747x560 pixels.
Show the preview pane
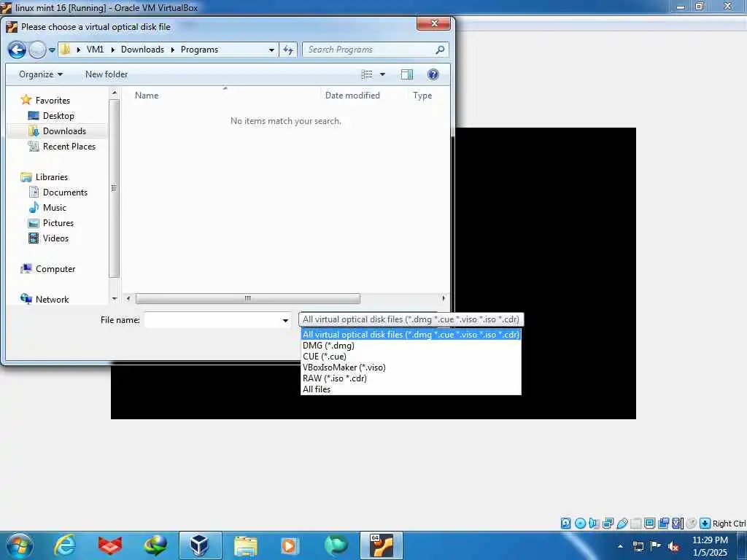pyautogui.click(x=407, y=74)
